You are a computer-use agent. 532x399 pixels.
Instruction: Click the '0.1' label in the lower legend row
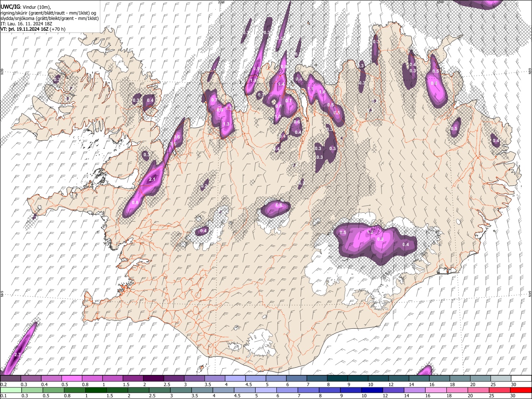[x=4, y=396]
